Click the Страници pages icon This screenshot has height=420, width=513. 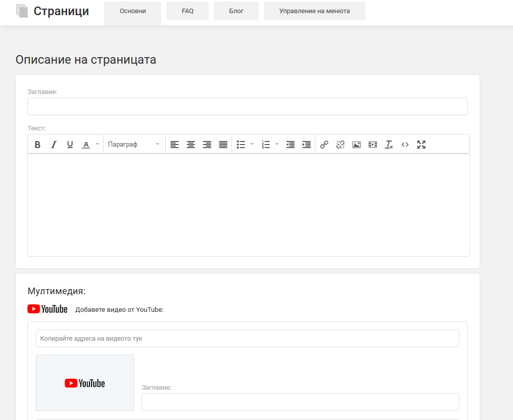click(x=22, y=11)
